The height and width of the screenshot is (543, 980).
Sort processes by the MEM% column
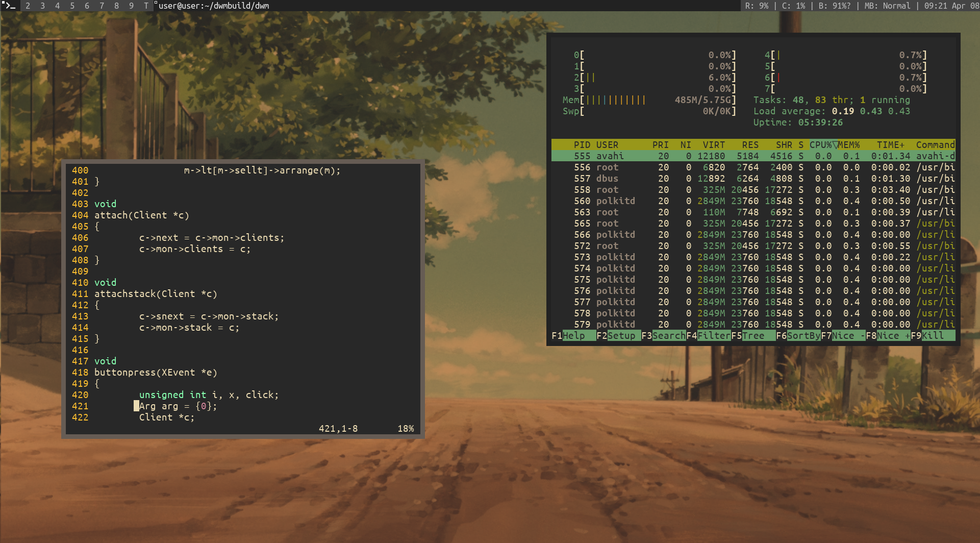point(849,144)
